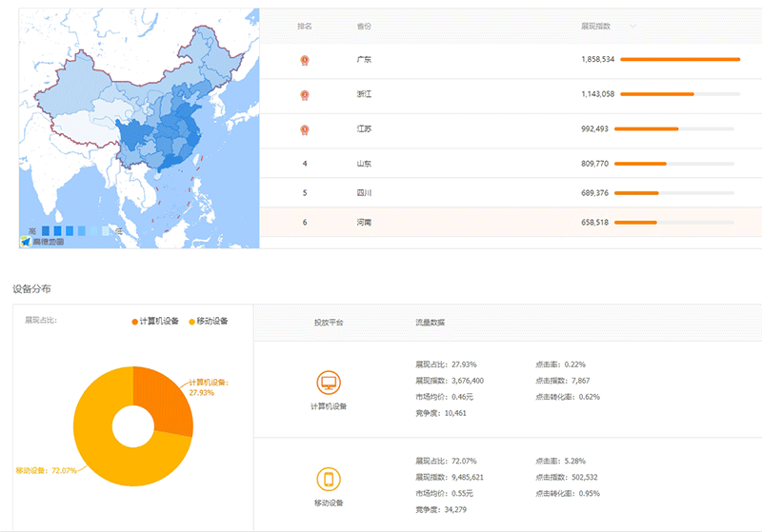The image size is (762, 532).
Task: Click the 设备分布 section heading
Action: click(32, 287)
